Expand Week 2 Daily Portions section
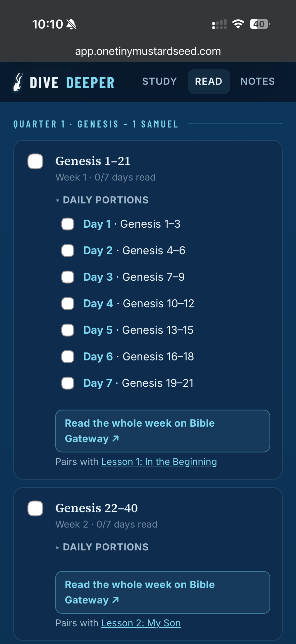This screenshot has width=296, height=644. (102, 547)
